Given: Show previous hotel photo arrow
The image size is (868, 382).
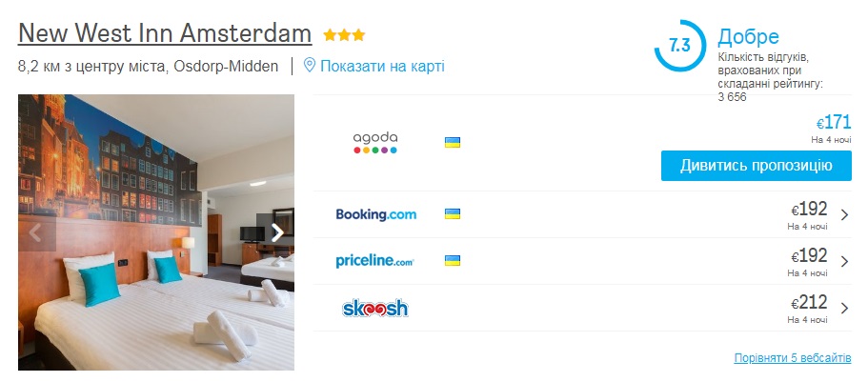Looking at the screenshot, I should click(x=35, y=233).
